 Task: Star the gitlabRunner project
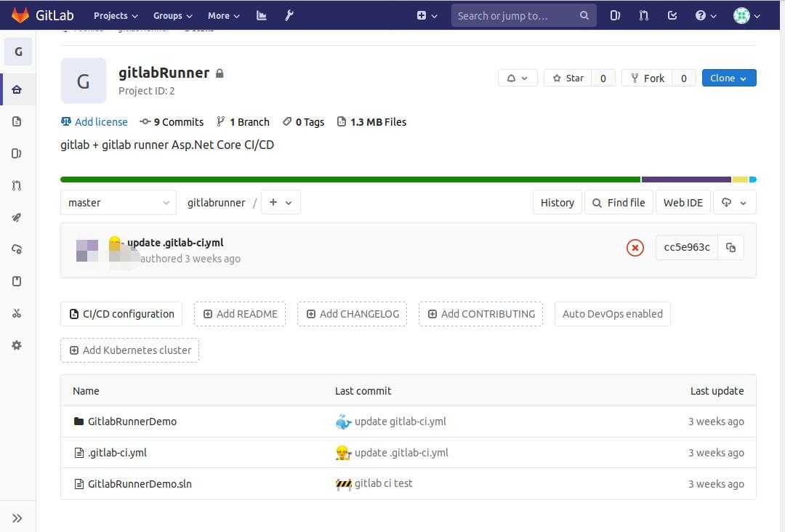(568, 78)
